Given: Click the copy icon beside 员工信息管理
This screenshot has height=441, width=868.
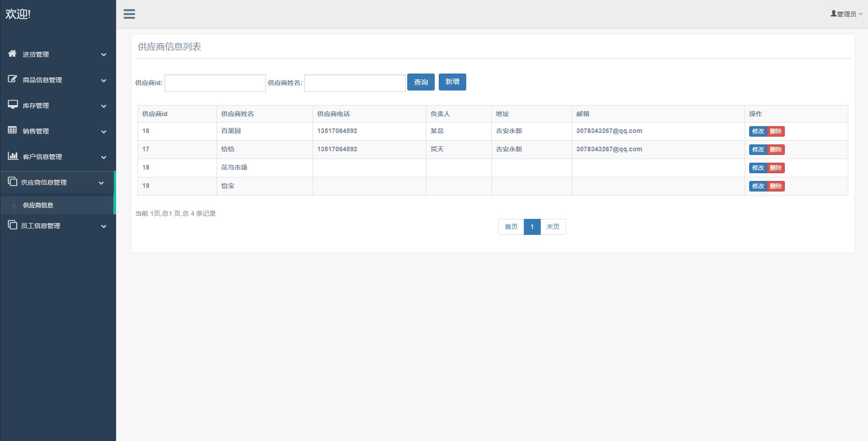Looking at the screenshot, I should point(12,225).
